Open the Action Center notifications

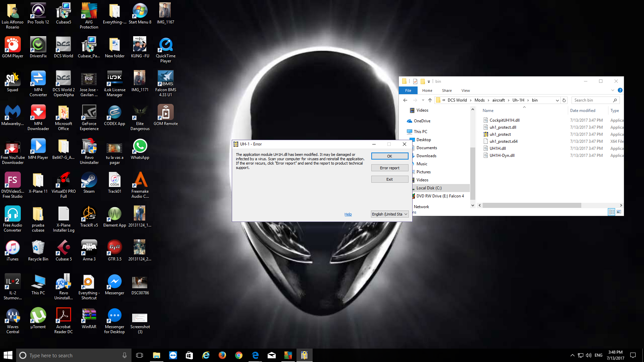pyautogui.click(x=633, y=355)
